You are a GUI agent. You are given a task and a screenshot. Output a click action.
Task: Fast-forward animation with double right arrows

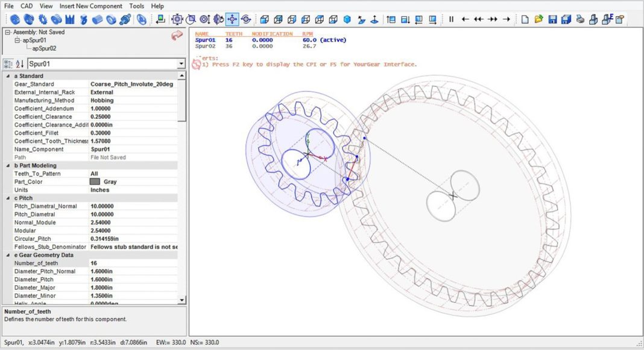click(x=493, y=19)
